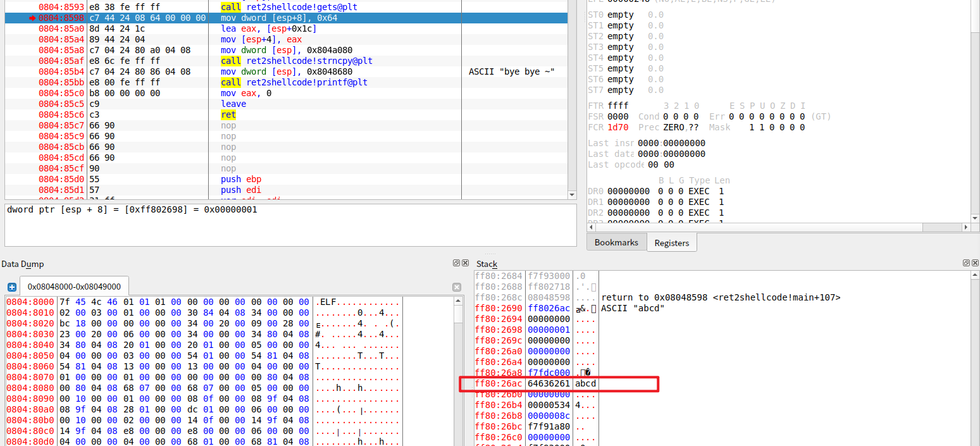Click the red current-instruction arrow at 0804:8598

click(x=32, y=18)
